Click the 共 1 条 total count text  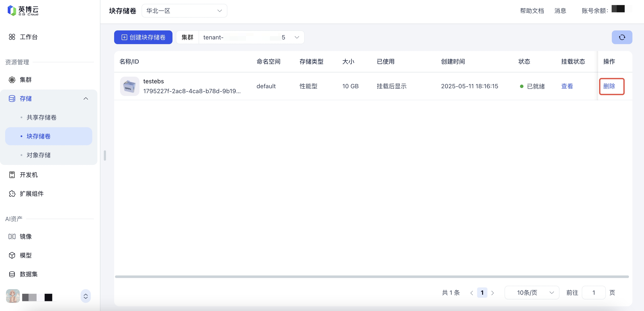(x=451, y=293)
